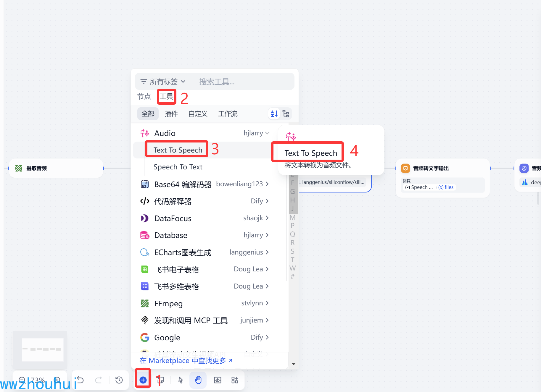The image size is (541, 392).
Task: Select the 自定义 filter tab
Action: (198, 114)
